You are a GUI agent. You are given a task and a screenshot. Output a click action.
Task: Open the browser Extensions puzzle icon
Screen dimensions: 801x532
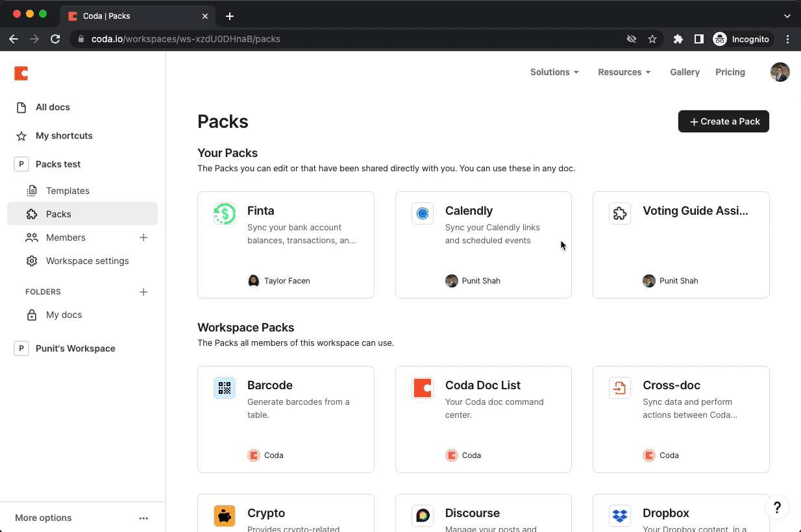(x=678, y=39)
